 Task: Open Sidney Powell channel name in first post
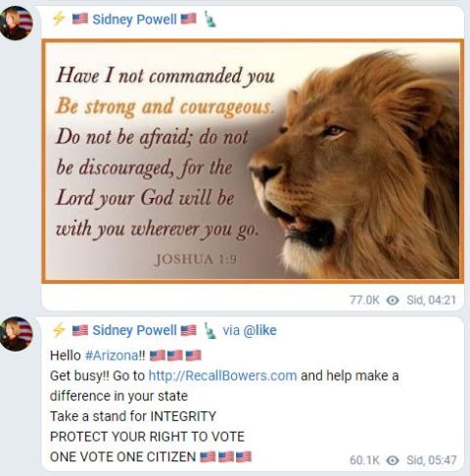(x=134, y=20)
